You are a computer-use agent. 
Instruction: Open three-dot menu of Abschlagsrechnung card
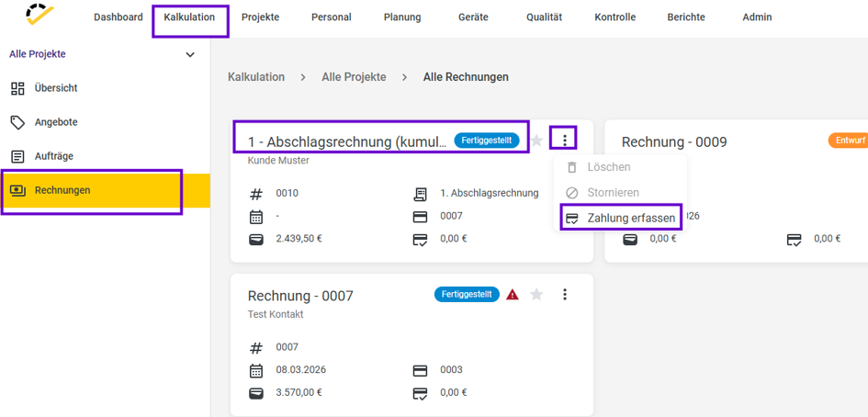565,141
